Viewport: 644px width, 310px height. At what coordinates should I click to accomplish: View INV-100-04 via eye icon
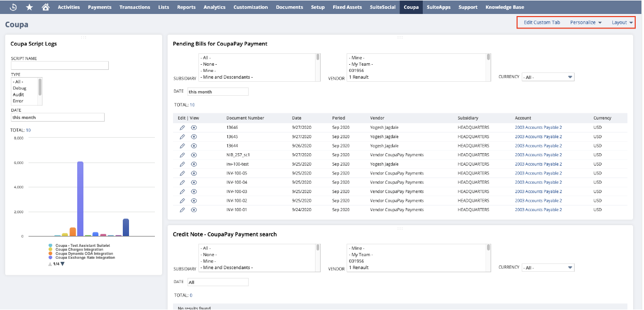[x=194, y=182]
